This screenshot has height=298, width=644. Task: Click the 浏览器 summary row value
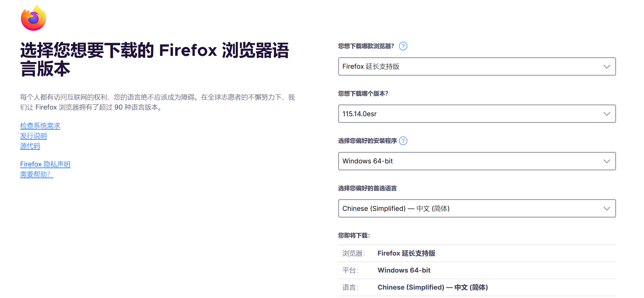point(406,253)
